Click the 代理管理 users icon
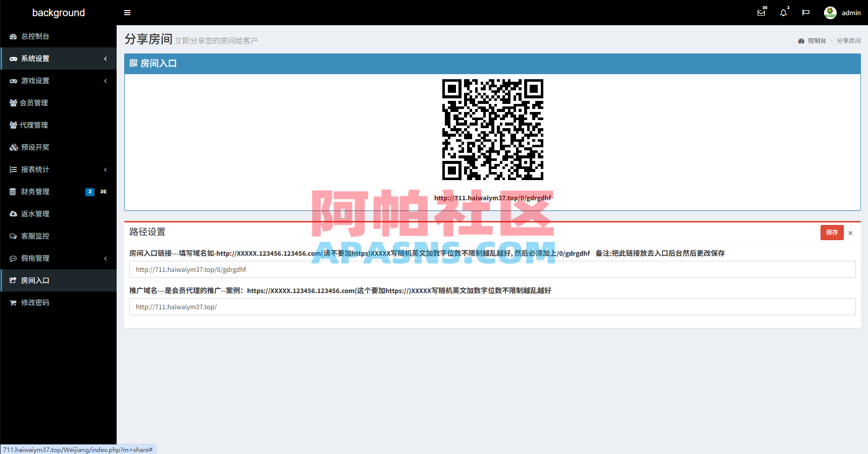The height and width of the screenshot is (454, 868). pyautogui.click(x=13, y=125)
